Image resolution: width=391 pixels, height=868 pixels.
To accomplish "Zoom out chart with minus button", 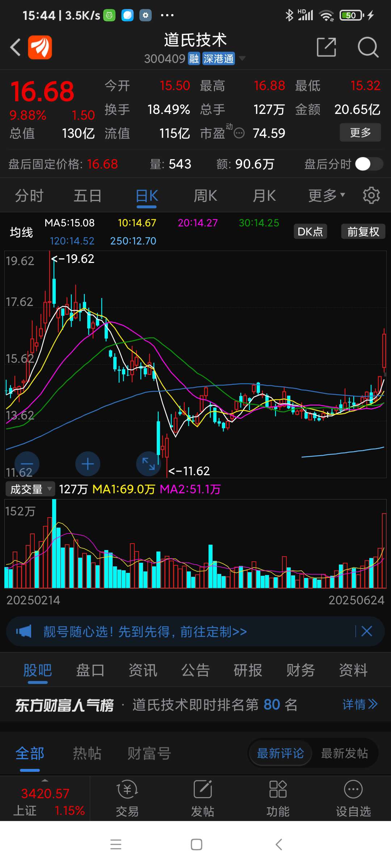I will (27, 464).
